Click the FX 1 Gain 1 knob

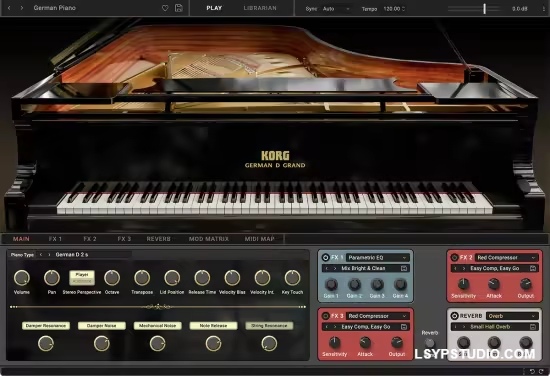click(331, 284)
